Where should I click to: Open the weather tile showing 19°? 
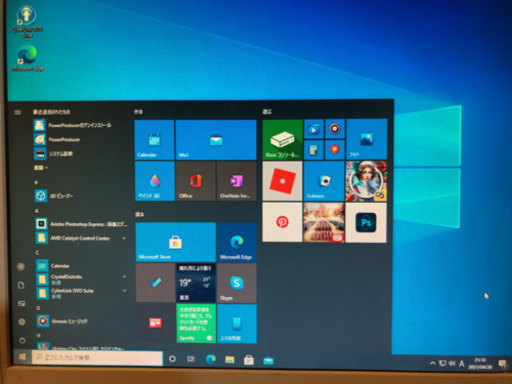196,283
